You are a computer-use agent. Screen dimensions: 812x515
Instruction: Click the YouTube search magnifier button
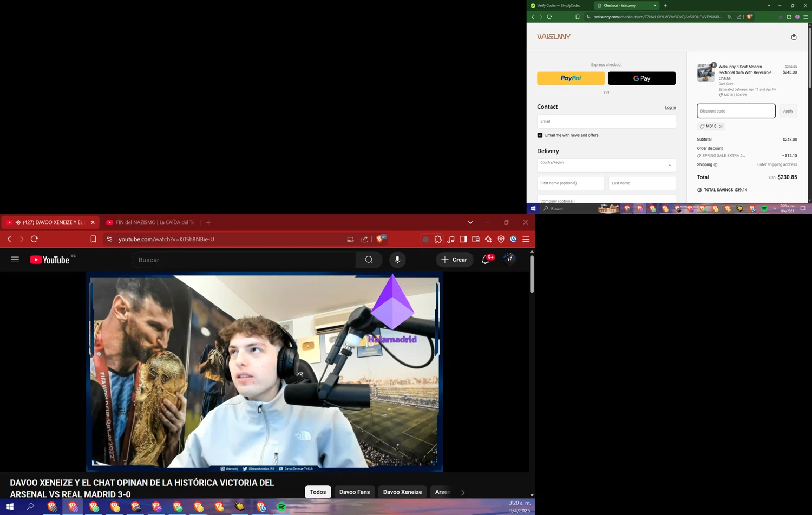[x=369, y=260]
